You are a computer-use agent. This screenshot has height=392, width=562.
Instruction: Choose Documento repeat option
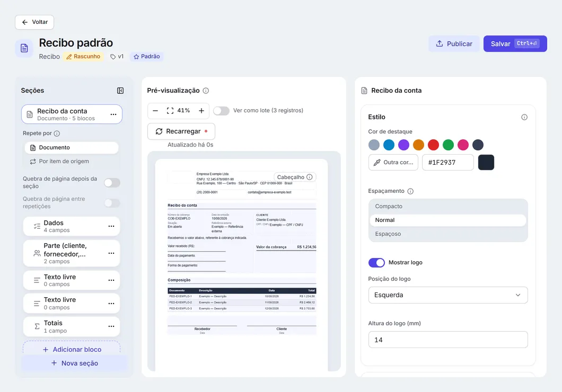pyautogui.click(x=72, y=147)
